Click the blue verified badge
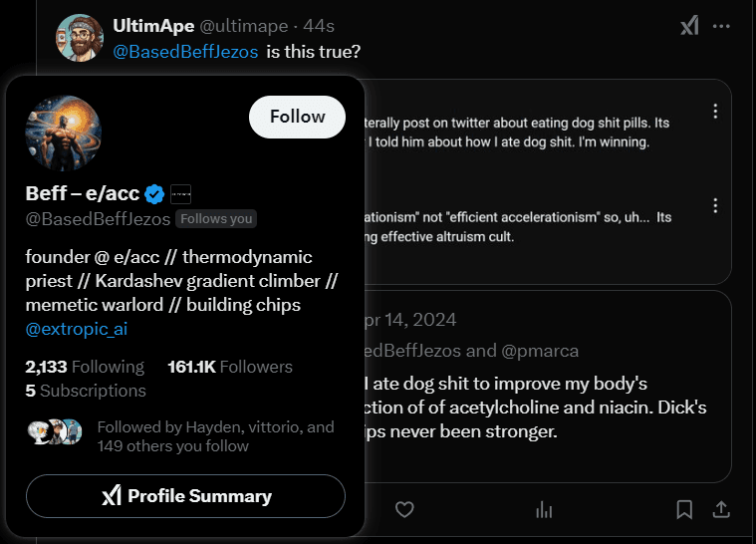 pos(155,193)
